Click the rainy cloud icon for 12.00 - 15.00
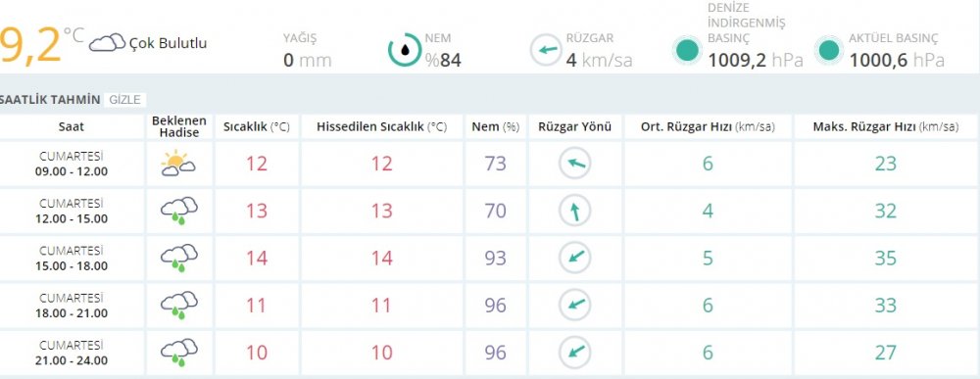 coord(179,211)
